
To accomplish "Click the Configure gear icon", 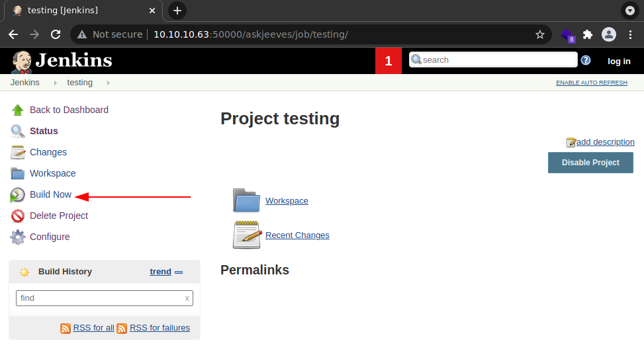I will point(18,237).
